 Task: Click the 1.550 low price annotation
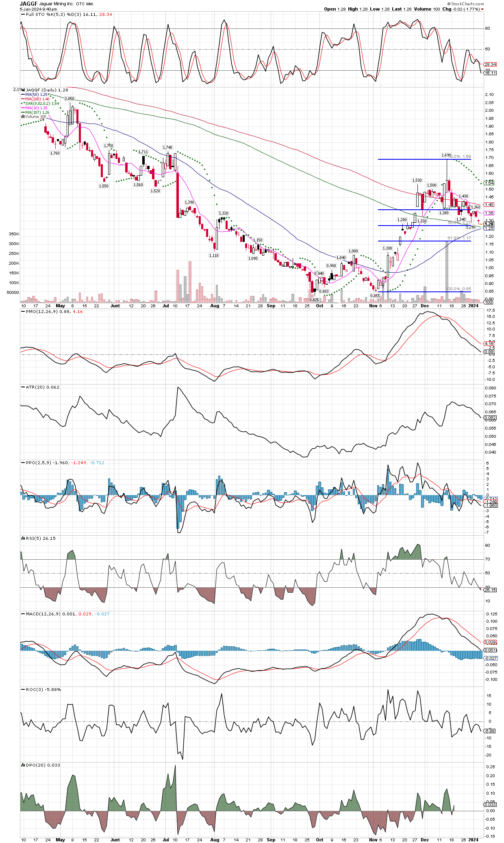pyautogui.click(x=104, y=186)
